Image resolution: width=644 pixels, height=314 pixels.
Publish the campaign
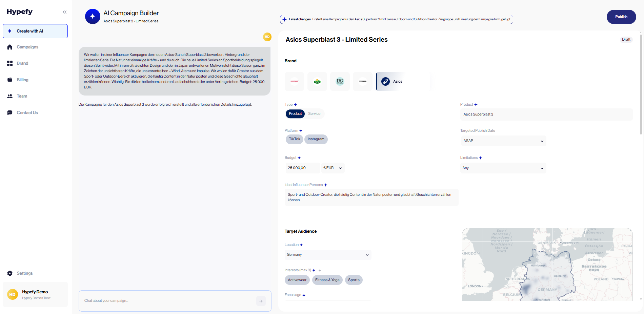[621, 17]
